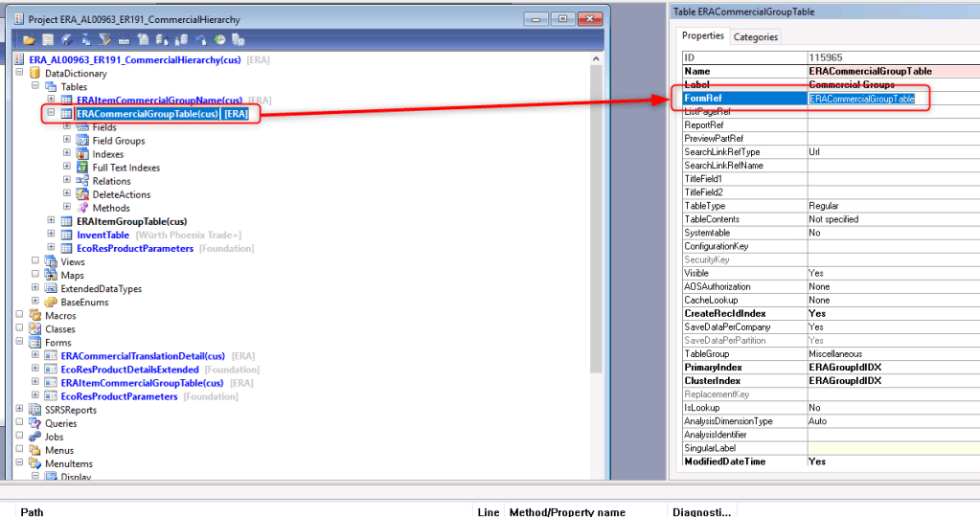Switch to the Categories tab
This screenshot has width=980, height=517.
(x=756, y=36)
